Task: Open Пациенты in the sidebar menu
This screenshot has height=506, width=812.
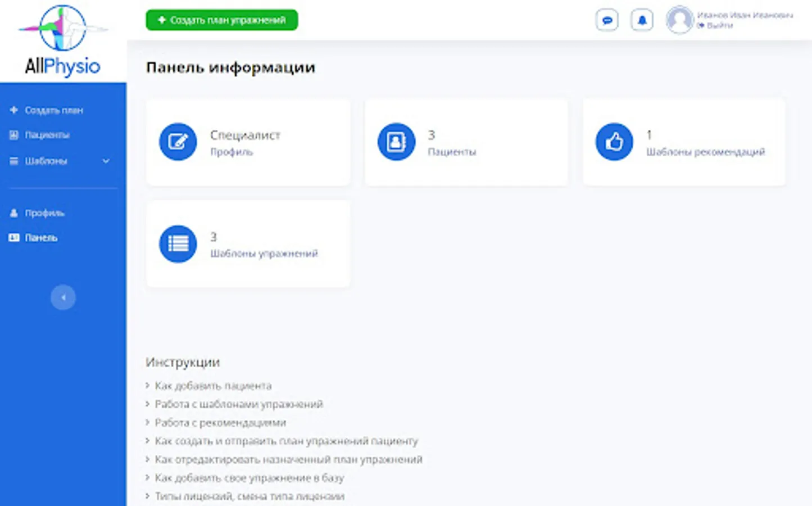Action: click(x=47, y=135)
